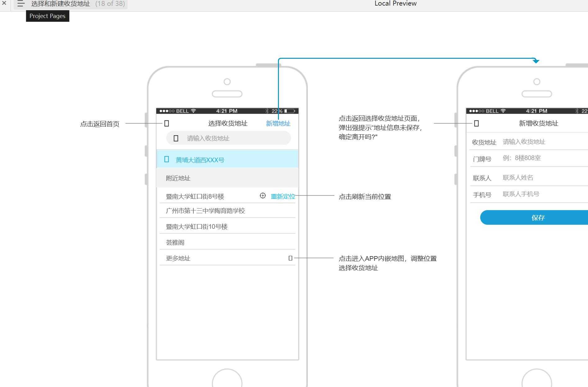Click 新增地址 link in header
The image size is (588, 387).
pos(278,123)
